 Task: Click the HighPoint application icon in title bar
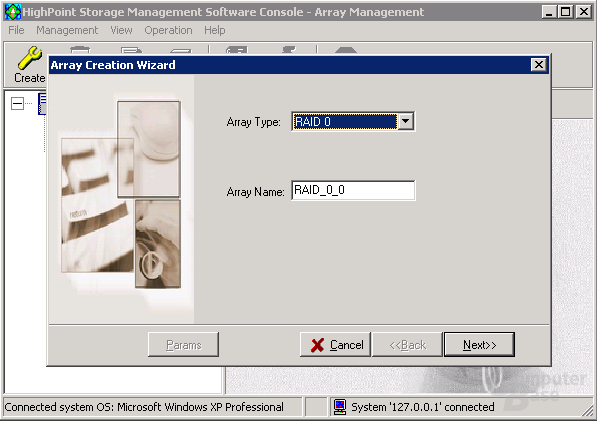[x=13, y=12]
